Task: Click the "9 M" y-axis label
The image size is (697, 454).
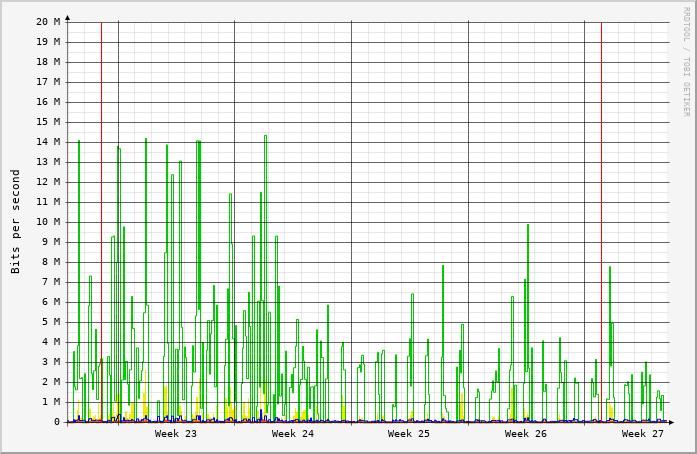Action: click(51, 242)
